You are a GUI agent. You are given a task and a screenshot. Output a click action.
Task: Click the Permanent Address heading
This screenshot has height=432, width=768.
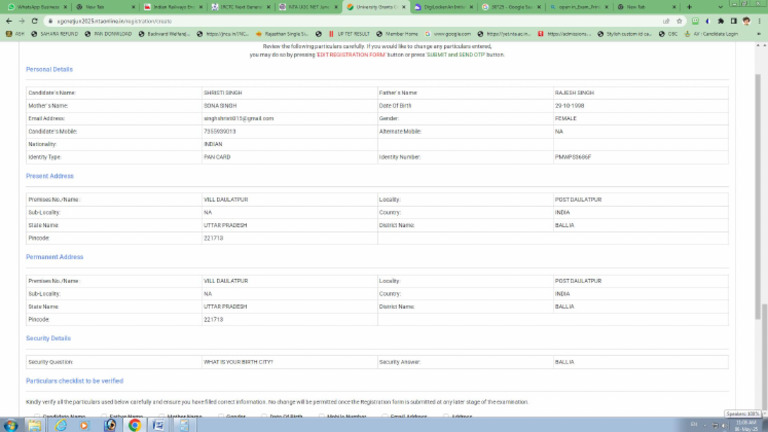(54, 257)
